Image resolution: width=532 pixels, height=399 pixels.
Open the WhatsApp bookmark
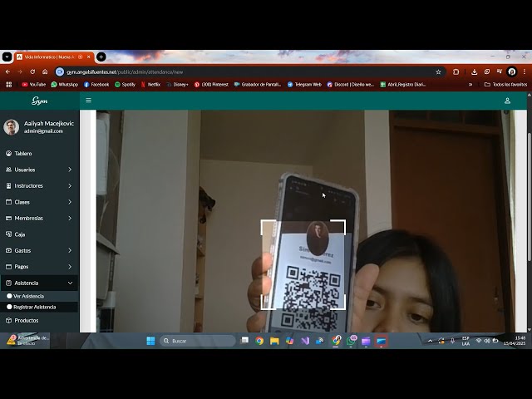point(65,85)
